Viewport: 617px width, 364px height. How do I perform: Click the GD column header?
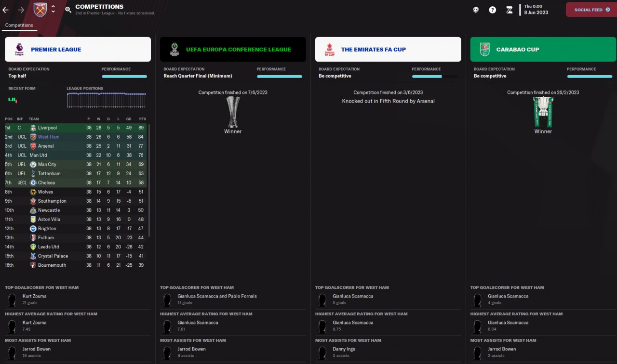[x=129, y=119]
